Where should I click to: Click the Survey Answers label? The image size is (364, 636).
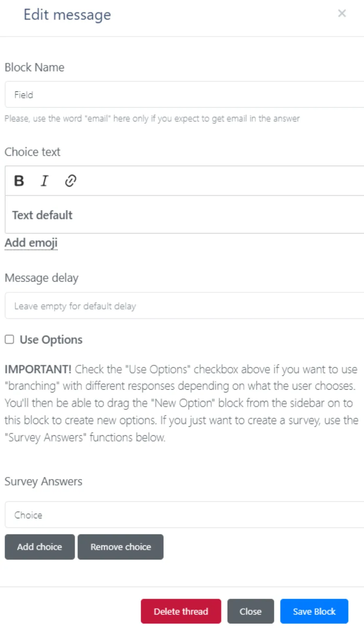43,481
